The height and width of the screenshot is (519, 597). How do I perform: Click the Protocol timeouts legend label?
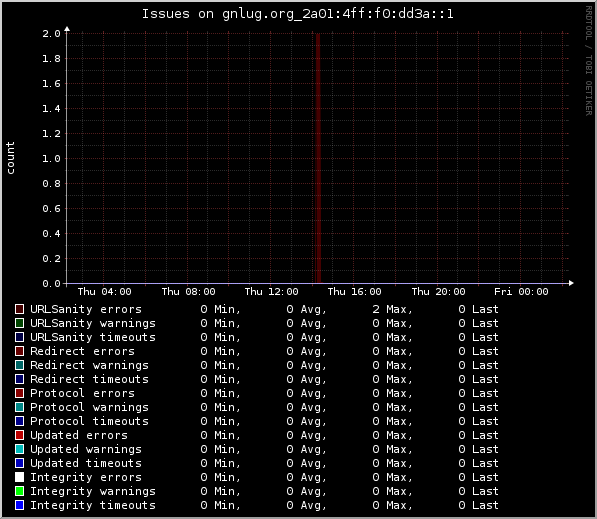click(x=89, y=421)
